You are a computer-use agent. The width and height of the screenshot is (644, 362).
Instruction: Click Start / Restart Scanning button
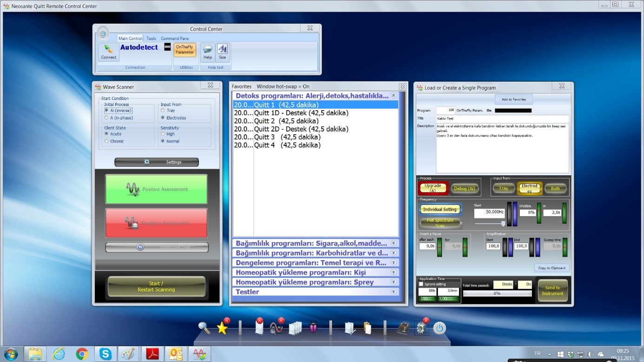coord(156,287)
